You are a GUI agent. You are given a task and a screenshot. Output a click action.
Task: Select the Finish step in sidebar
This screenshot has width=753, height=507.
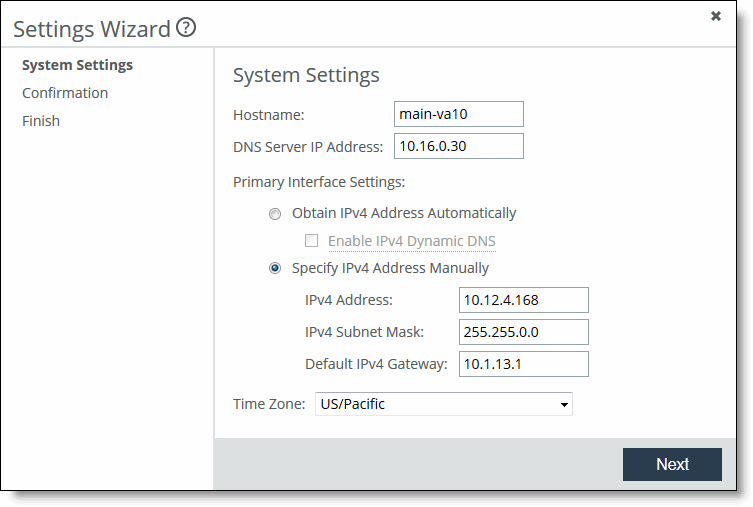click(41, 121)
